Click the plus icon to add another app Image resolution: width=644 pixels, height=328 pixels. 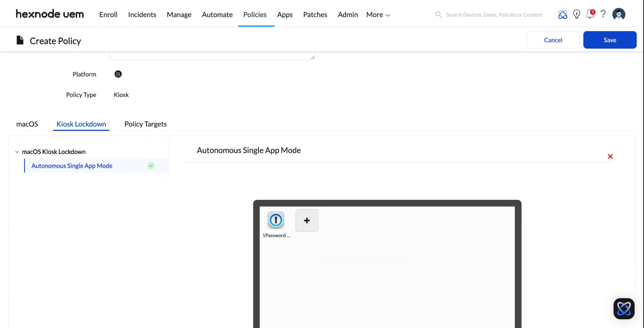307,220
